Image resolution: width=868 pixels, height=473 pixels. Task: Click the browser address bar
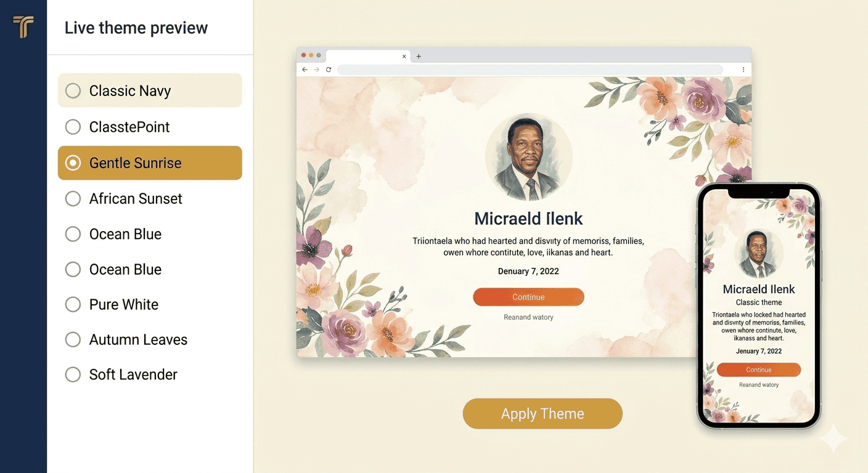pos(530,70)
